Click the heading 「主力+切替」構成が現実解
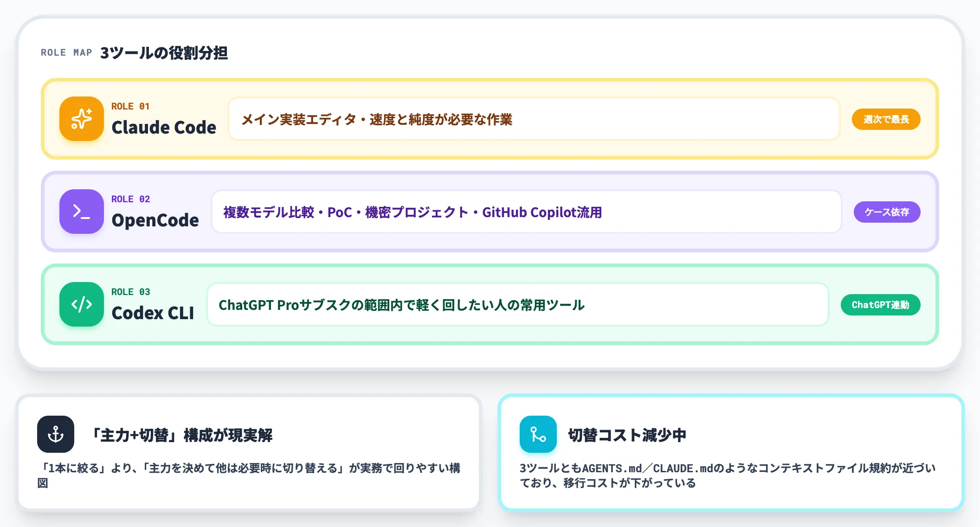 182,435
